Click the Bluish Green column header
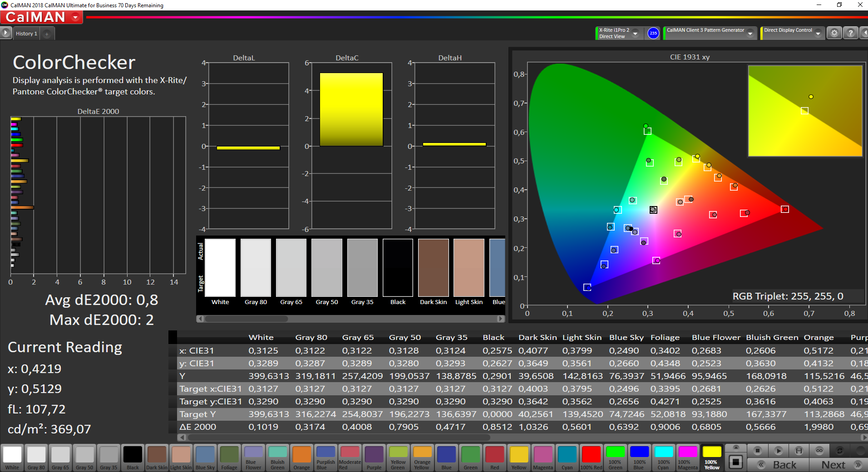The image size is (868, 472). 772,338
